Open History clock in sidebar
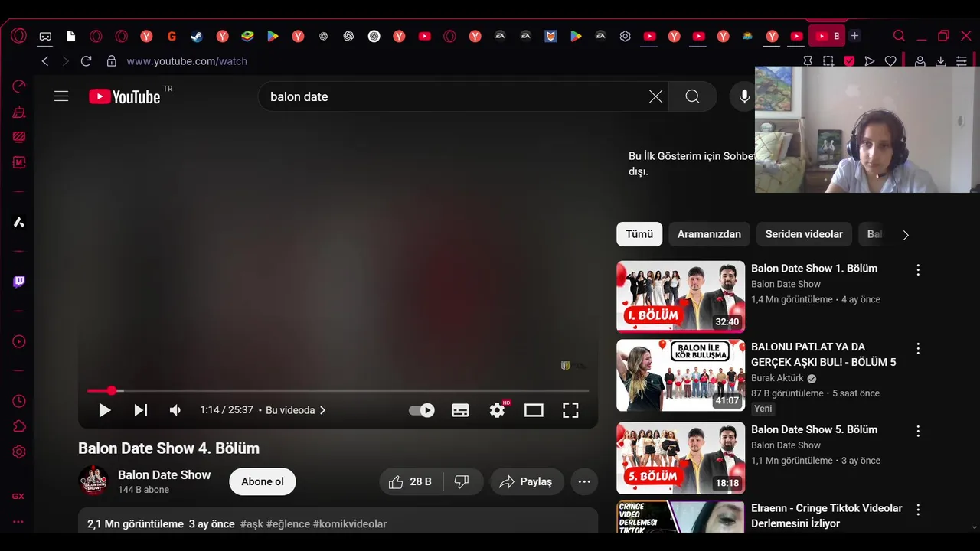This screenshot has height=551, width=980. (19, 401)
